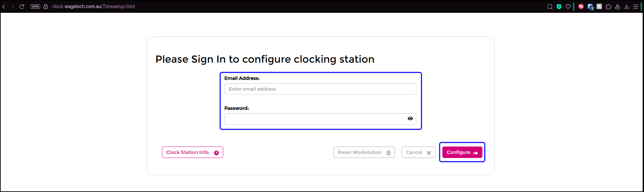Click the snapshot capture icon in the toolbar
Viewport: 644px width, 192px height.
pyautogui.click(x=550, y=6)
